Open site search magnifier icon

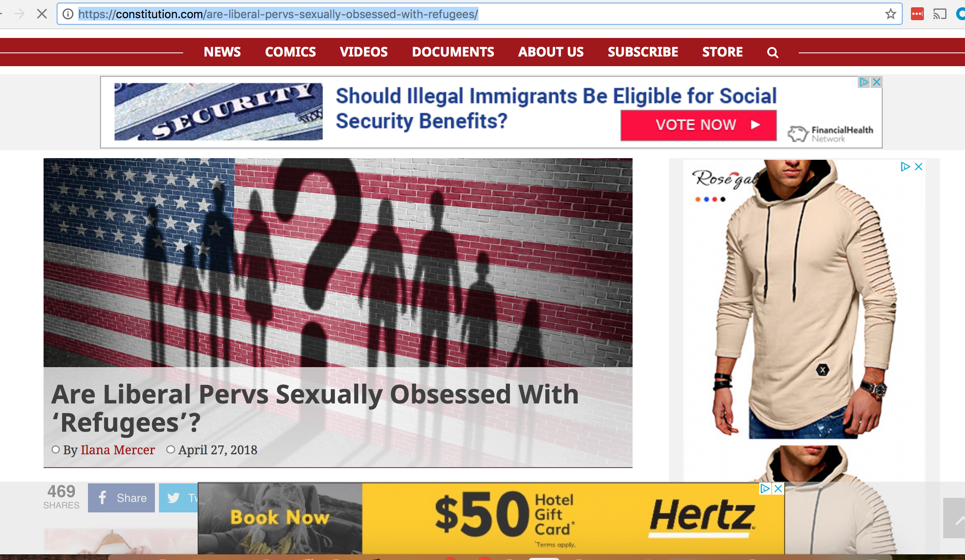[772, 52]
